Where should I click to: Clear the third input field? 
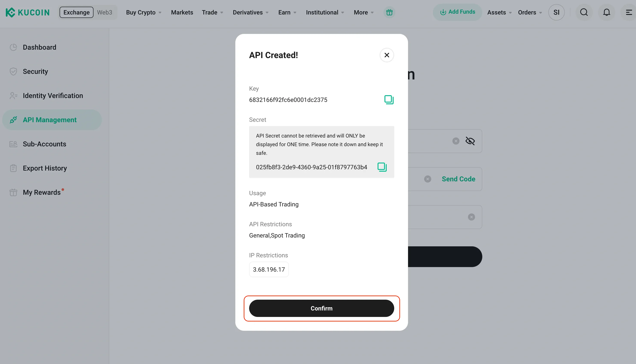tap(471, 217)
